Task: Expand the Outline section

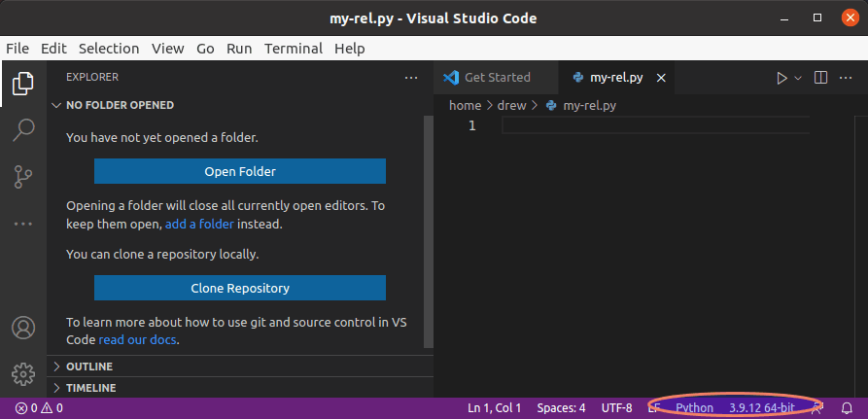Action: coord(88,367)
